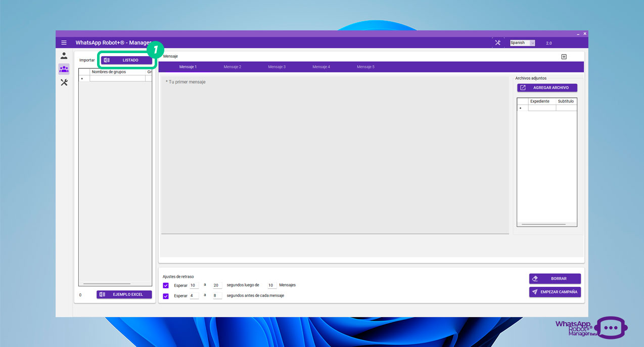
Task: Open the tools sidebar icon
Action: tap(64, 82)
